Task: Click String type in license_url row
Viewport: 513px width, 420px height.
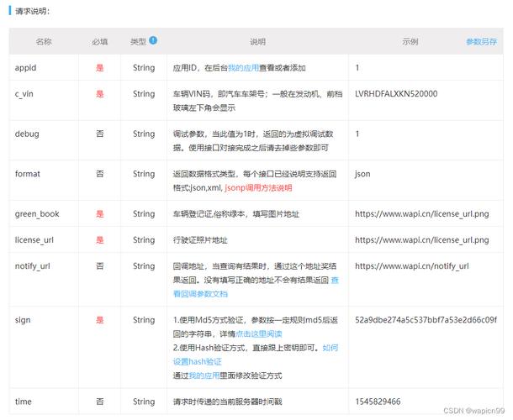Action: point(144,240)
